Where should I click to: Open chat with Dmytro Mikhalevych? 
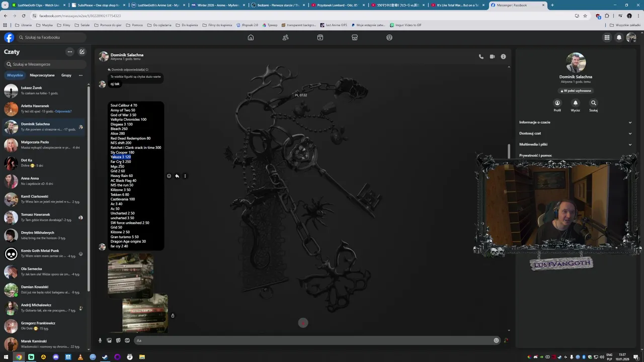[44, 235]
